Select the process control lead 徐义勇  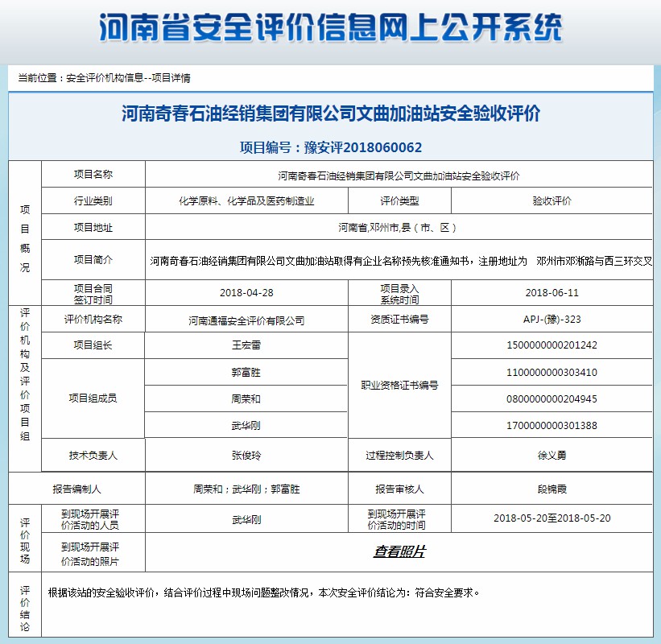(x=552, y=455)
